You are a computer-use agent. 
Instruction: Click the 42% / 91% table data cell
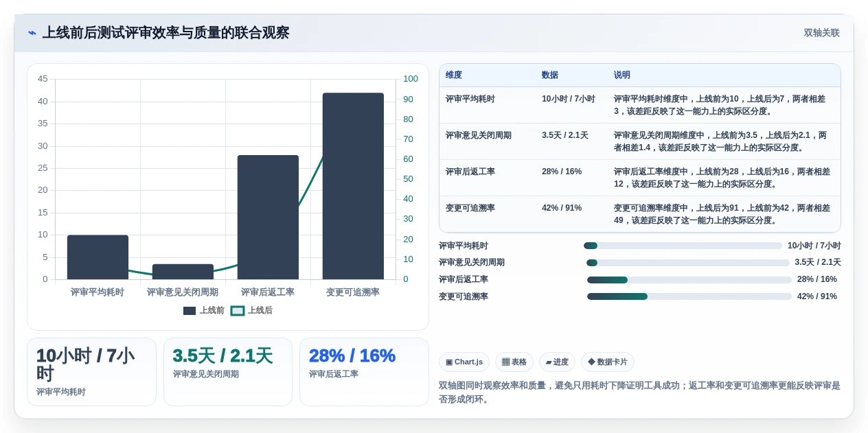[562, 209]
